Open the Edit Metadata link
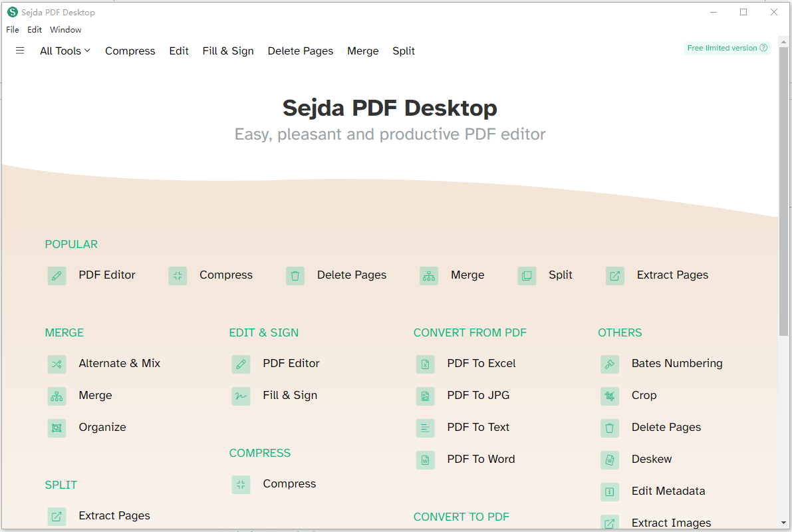This screenshot has width=792, height=532. [x=668, y=491]
